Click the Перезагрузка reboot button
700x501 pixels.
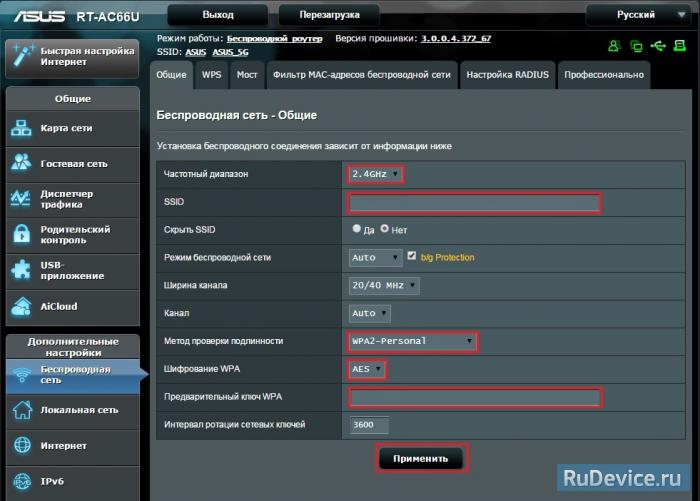click(x=329, y=15)
